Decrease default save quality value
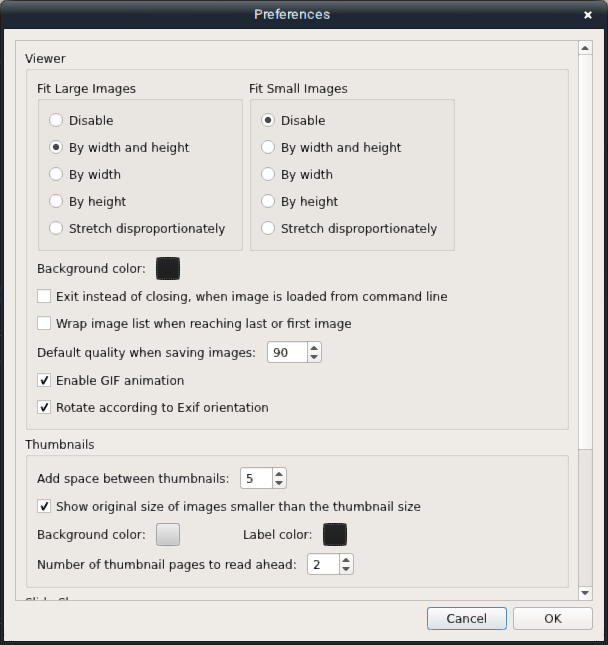 tap(314, 357)
